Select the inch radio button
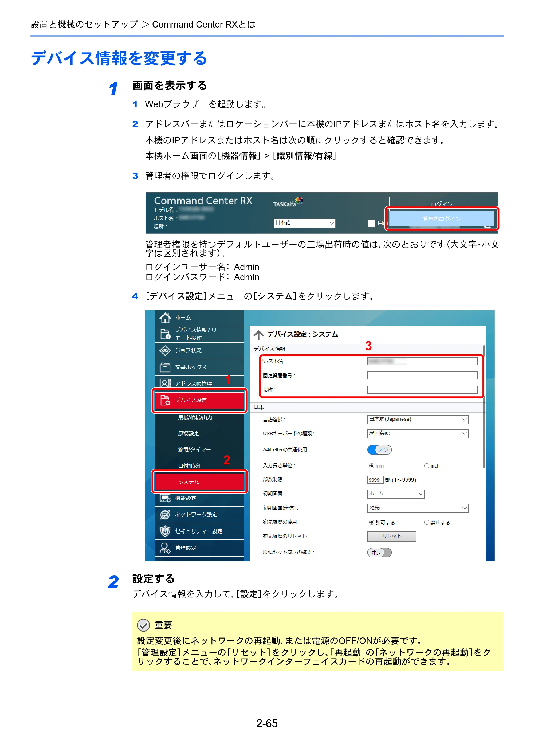 (426, 465)
